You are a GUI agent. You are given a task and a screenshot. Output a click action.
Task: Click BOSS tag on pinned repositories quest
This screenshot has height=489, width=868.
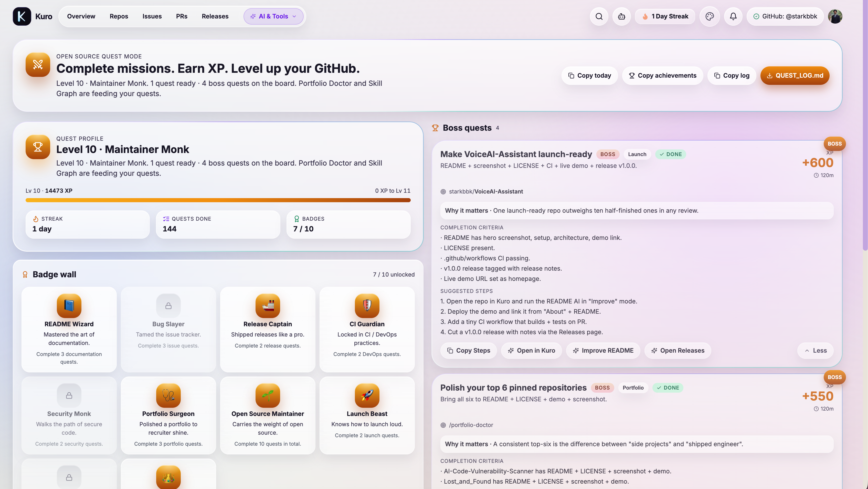coord(602,388)
